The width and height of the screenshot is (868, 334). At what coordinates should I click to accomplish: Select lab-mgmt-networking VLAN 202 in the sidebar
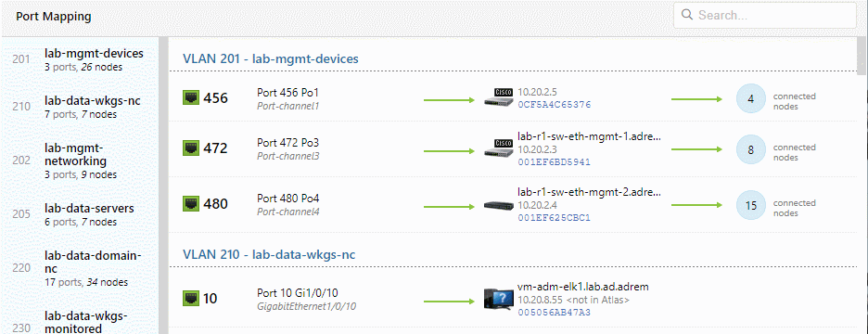[x=81, y=161]
